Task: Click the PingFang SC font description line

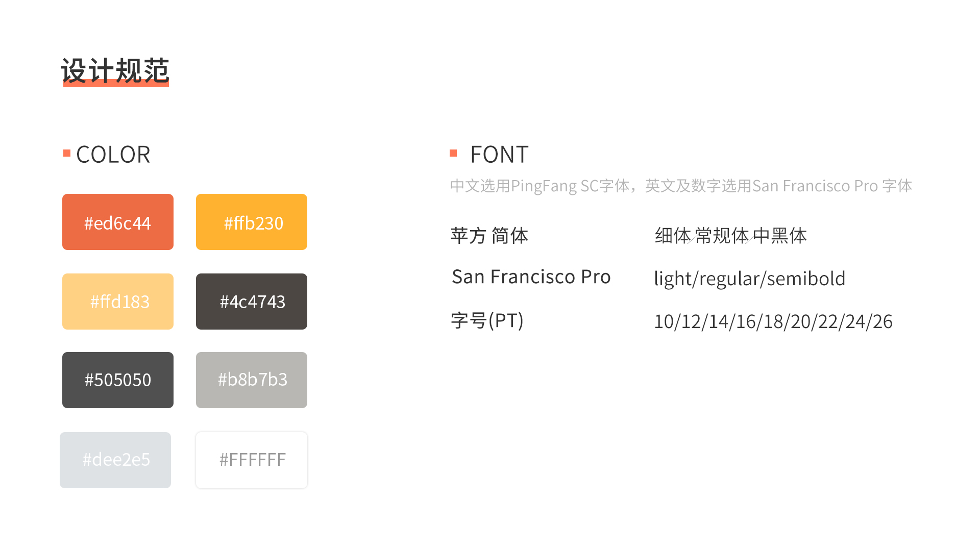Action: click(x=681, y=186)
